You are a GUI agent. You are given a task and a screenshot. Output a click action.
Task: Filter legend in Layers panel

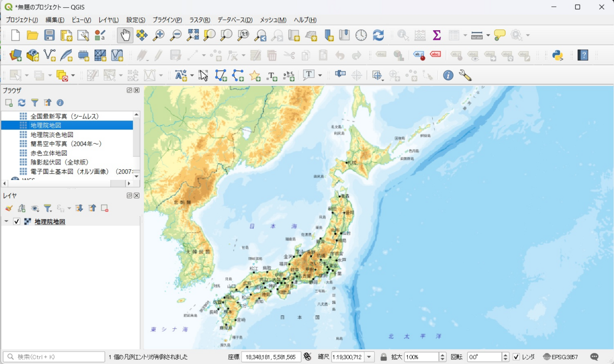click(47, 208)
